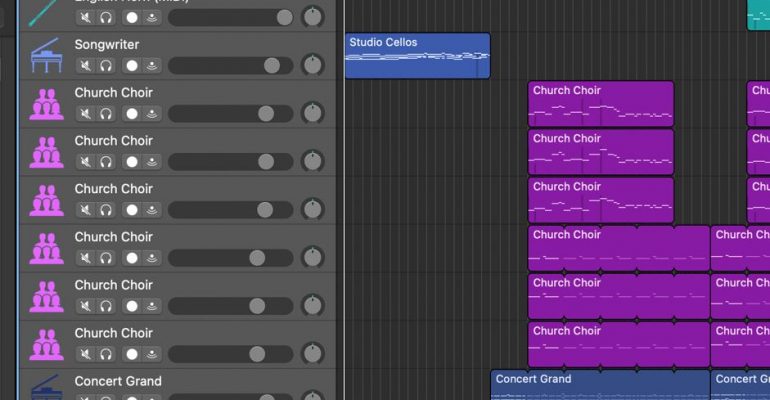Click the fifth Church Choir track's volume slider
Viewport: 770px width, 400px height.
[x=230, y=306]
